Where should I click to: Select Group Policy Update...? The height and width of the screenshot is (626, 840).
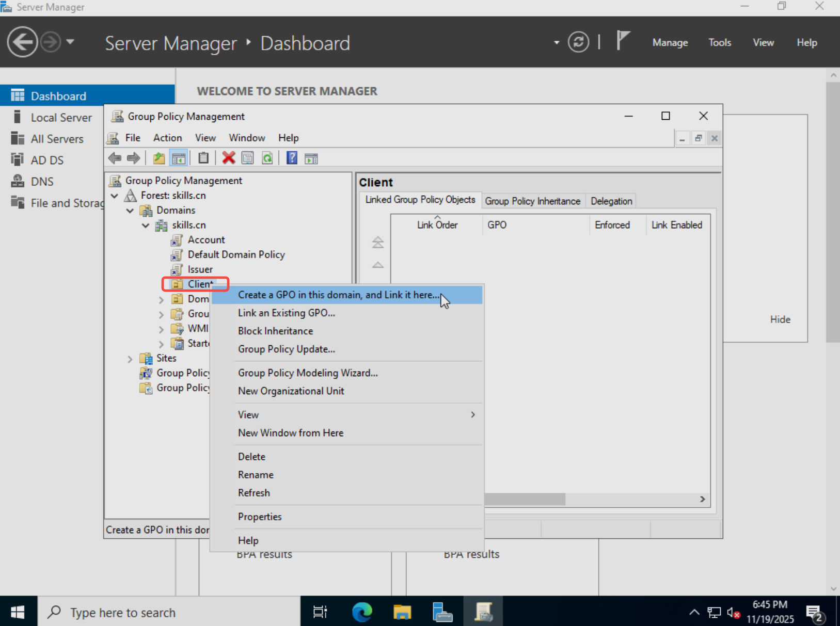[347, 349]
